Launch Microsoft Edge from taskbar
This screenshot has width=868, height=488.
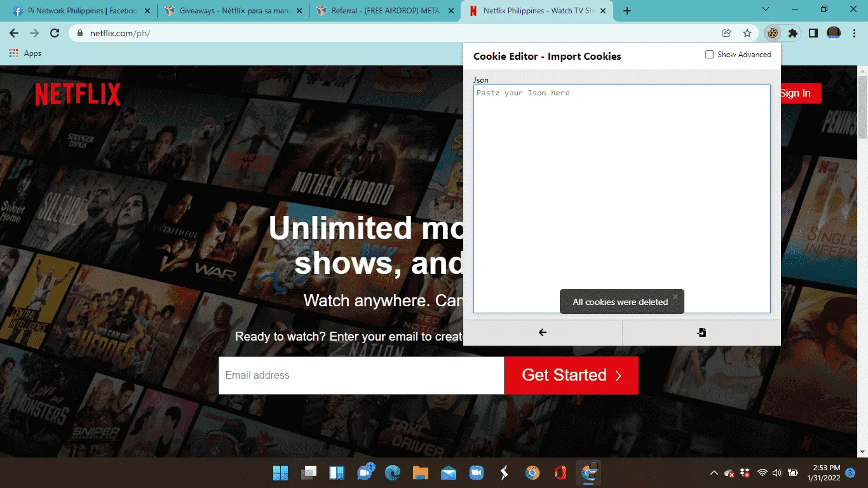tap(393, 473)
